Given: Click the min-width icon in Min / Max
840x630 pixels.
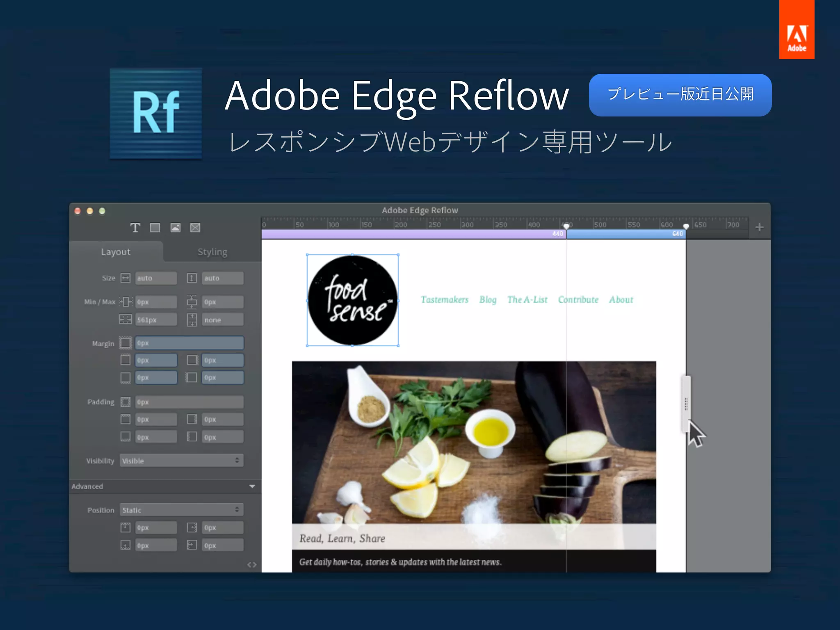Looking at the screenshot, I should pyautogui.click(x=126, y=302).
